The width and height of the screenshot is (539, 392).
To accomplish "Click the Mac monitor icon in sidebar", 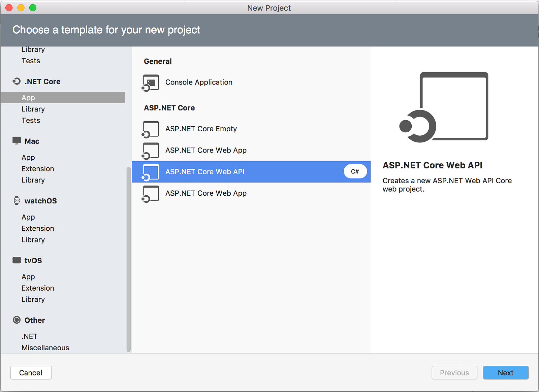I will [17, 141].
